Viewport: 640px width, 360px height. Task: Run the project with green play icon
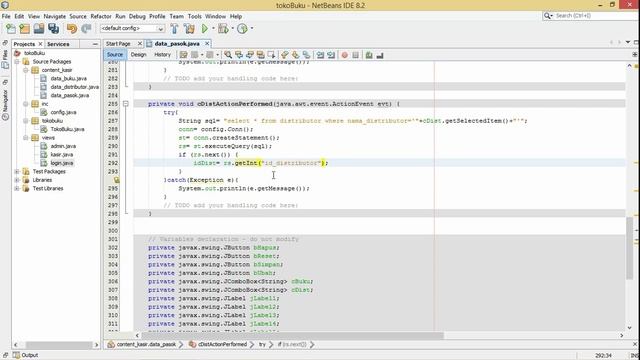click(204, 29)
